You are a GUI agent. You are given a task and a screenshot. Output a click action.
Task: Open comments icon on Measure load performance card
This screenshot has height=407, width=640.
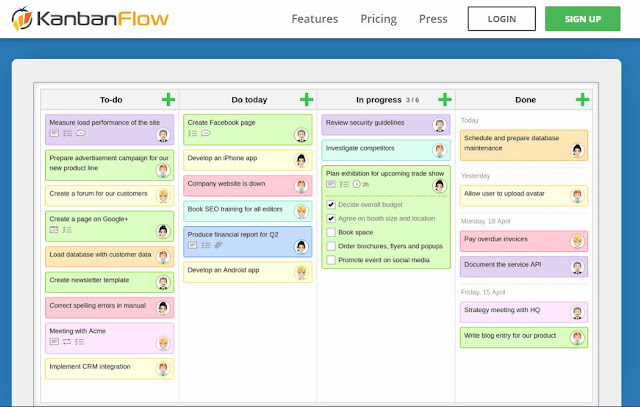[x=81, y=133]
